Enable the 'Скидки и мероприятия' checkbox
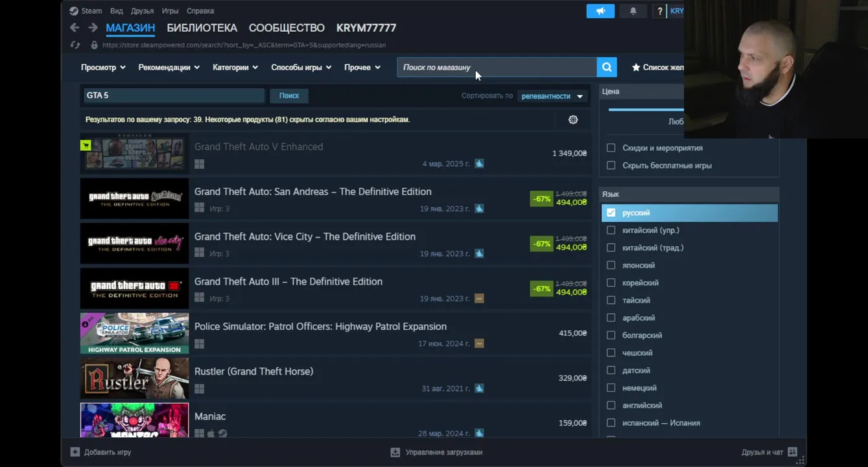 611,148
